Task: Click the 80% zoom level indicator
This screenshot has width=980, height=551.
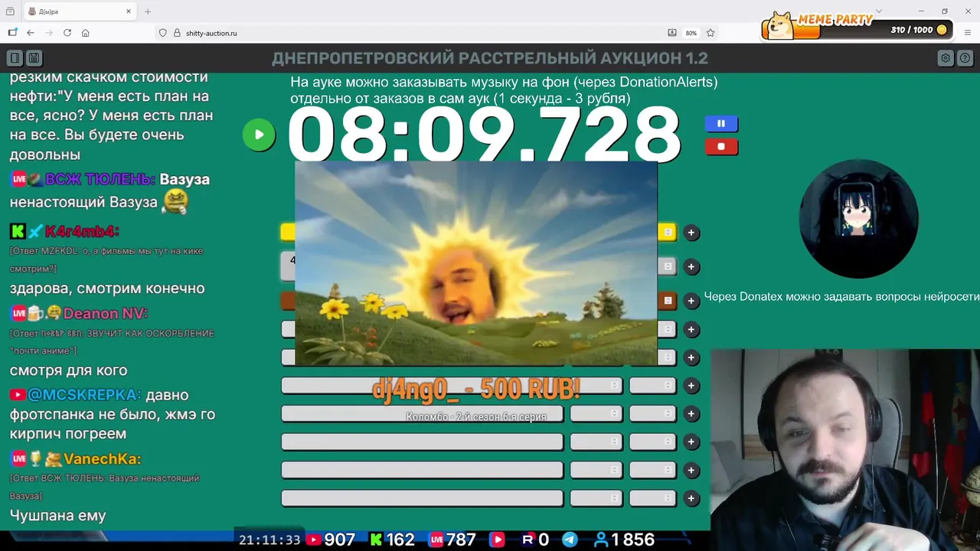Action: (691, 33)
